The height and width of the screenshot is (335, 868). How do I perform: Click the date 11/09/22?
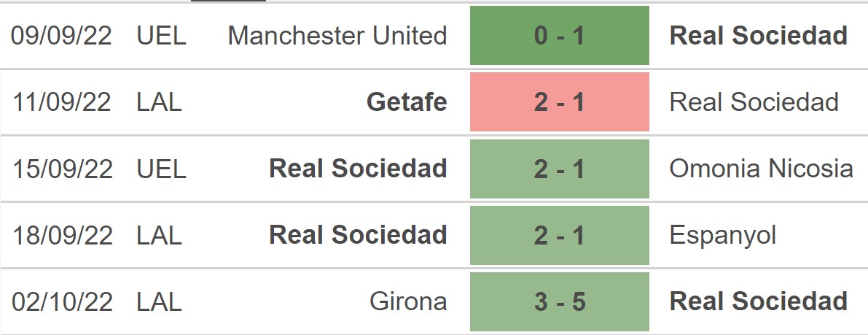pyautogui.click(x=62, y=102)
